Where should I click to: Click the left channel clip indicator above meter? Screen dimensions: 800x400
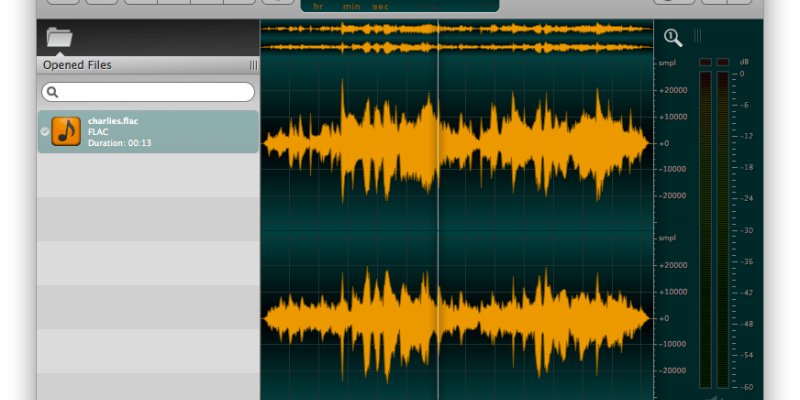tap(705, 62)
